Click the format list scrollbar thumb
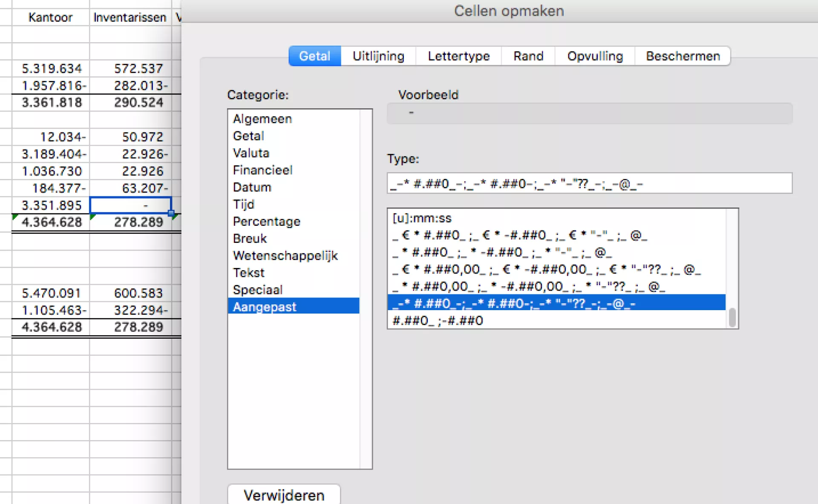 pyautogui.click(x=732, y=317)
